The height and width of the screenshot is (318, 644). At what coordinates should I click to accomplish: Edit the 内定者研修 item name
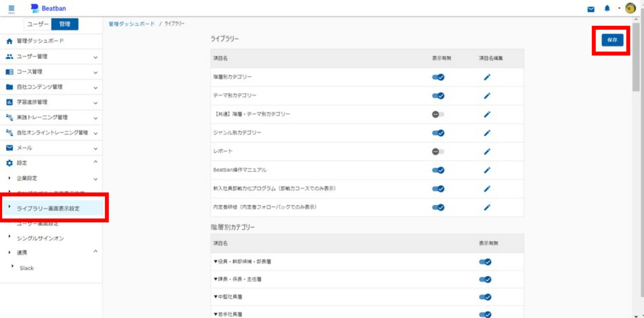487,207
